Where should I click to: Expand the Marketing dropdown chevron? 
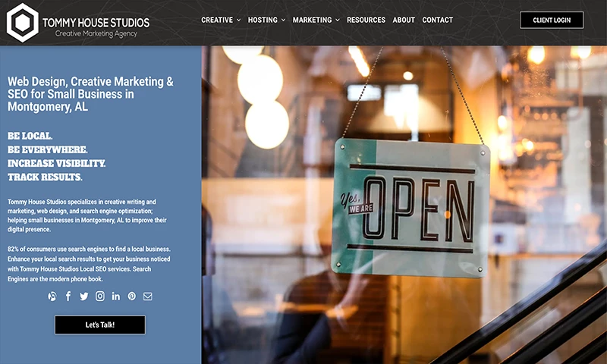tap(338, 20)
